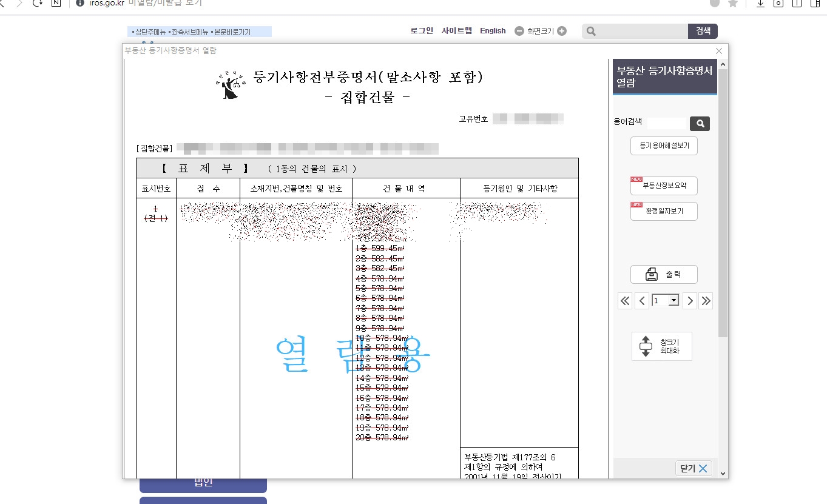827x504 pixels.
Task: Click the 접 수 column header
Action: point(208,188)
